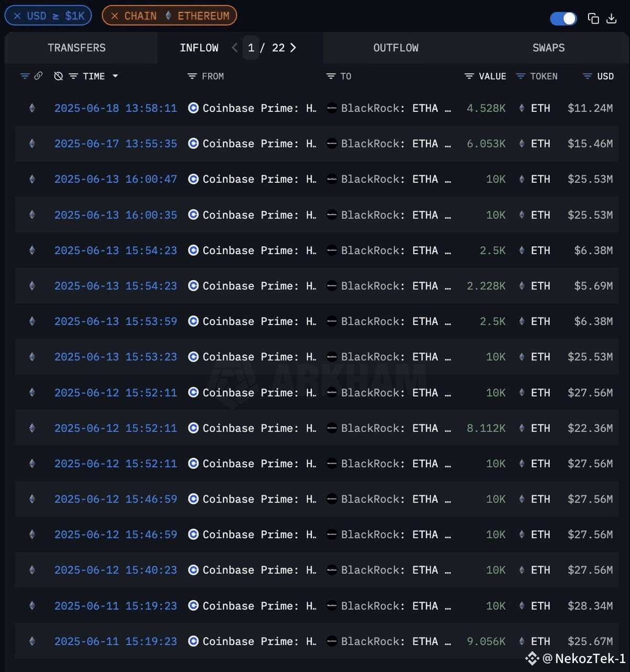The height and width of the screenshot is (672, 630).
Task: Switch to the SWAPS tab
Action: 549,48
